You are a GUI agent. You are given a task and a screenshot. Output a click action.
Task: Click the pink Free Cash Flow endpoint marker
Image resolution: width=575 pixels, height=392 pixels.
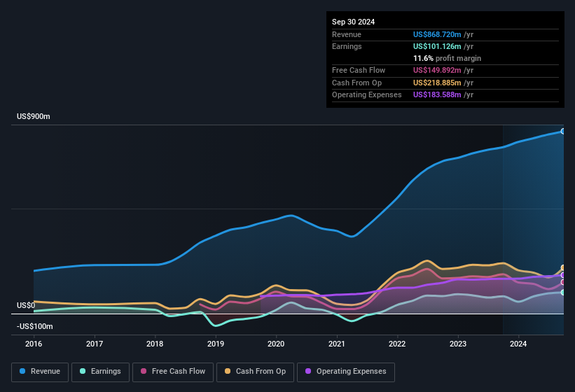[x=562, y=282]
